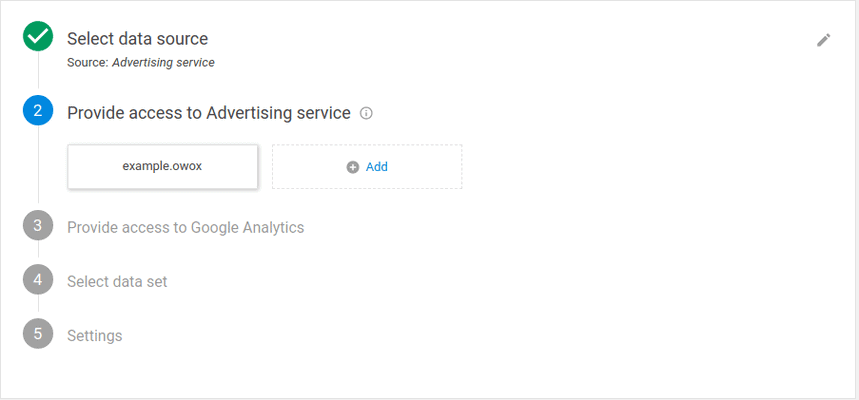Choose the example.owox account card
The height and width of the screenshot is (400, 859).
(x=162, y=167)
